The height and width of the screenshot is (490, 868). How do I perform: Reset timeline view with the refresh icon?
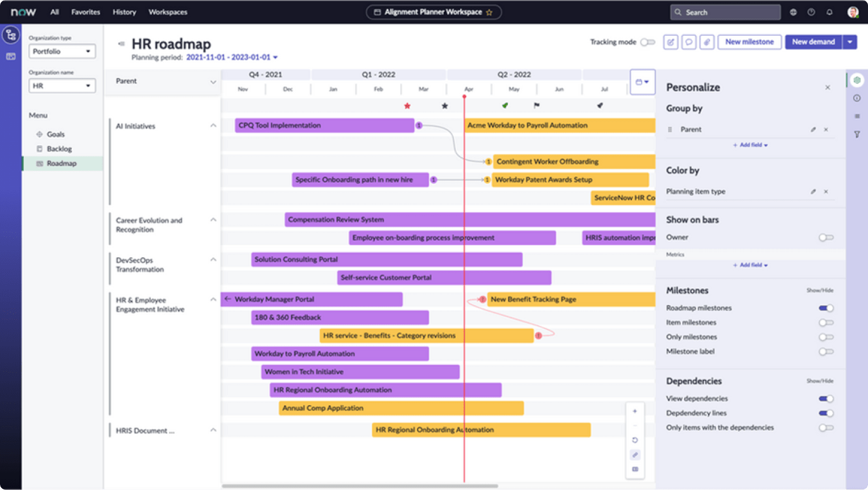click(x=635, y=440)
